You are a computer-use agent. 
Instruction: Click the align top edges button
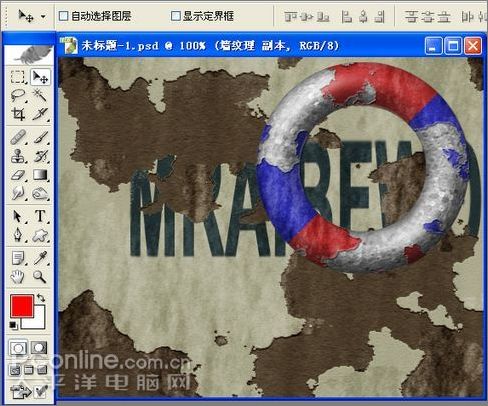[x=290, y=16]
